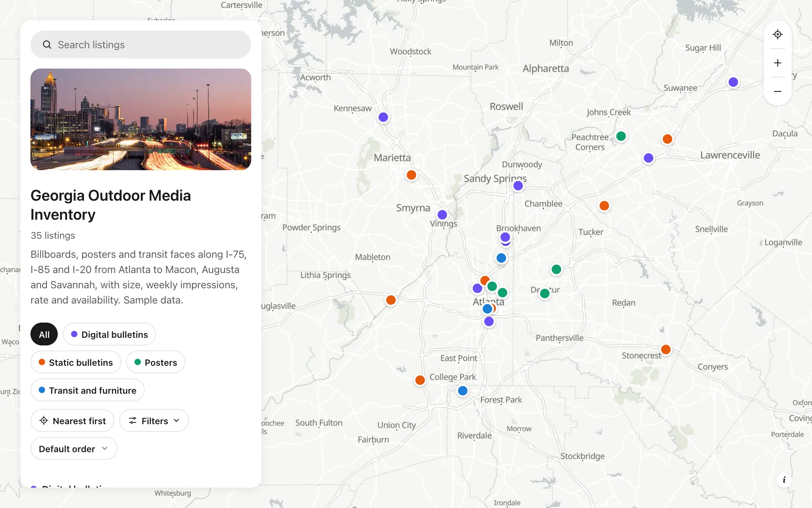Click the Georgia Outdoor Media Inventory heading
Viewport: 812px width, 508px height.
point(111,205)
